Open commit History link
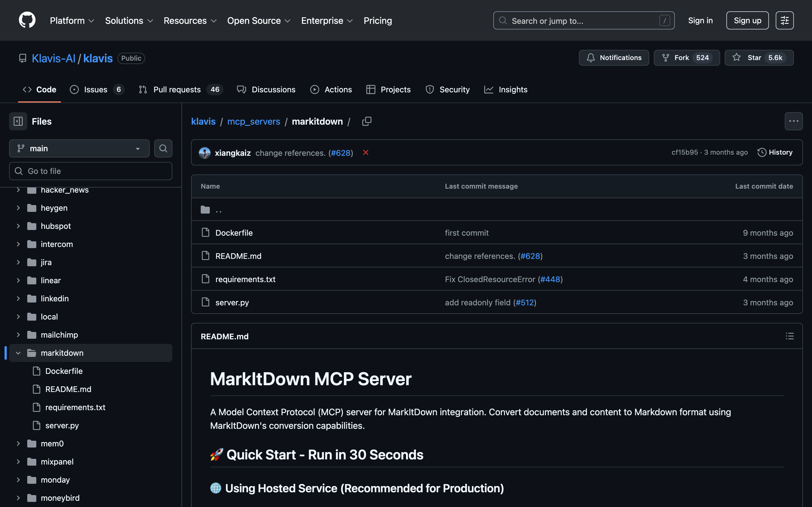Screen dimensions: 812x507 pyautogui.click(x=775, y=152)
